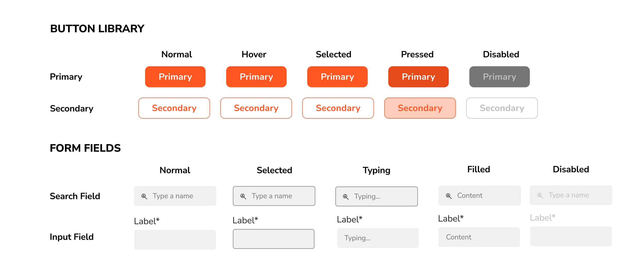
Task: Click search icon in Normal search field
Action: click(x=144, y=197)
